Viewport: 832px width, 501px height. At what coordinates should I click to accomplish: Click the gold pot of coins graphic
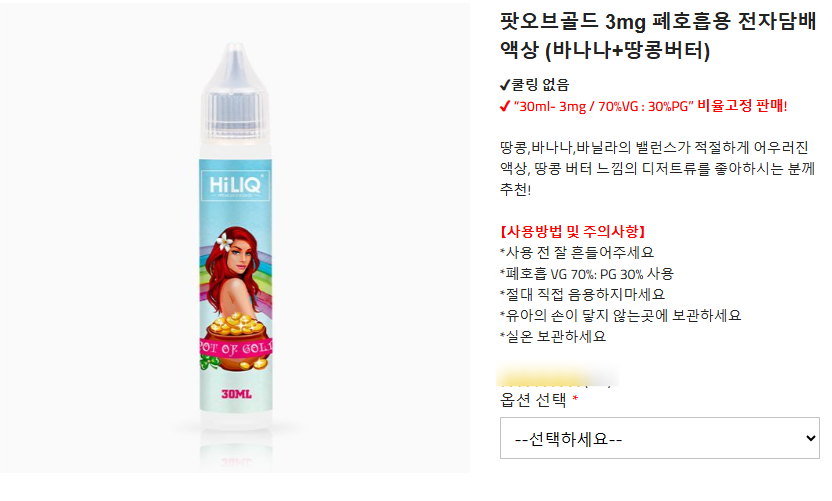coord(235,342)
